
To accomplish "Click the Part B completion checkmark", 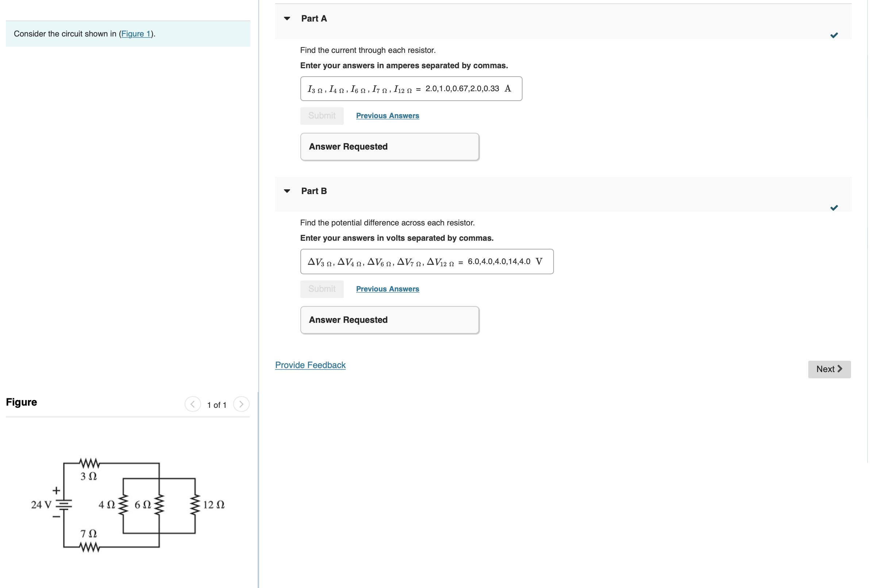I will pos(833,208).
